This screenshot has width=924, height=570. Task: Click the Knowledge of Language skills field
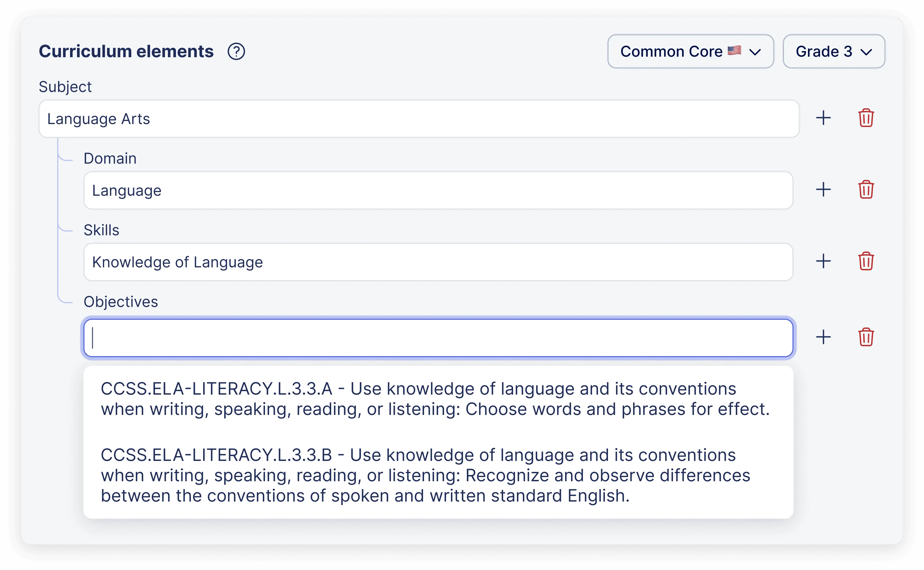point(438,262)
